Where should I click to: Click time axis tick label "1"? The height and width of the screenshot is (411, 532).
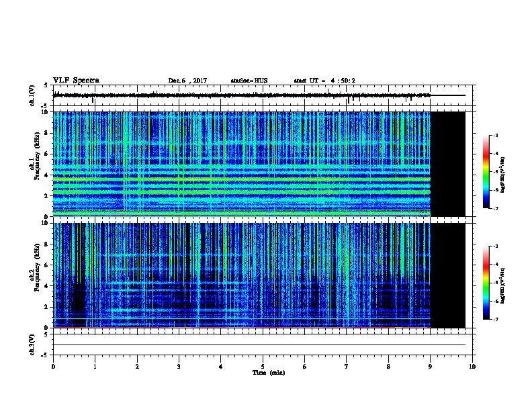click(95, 366)
